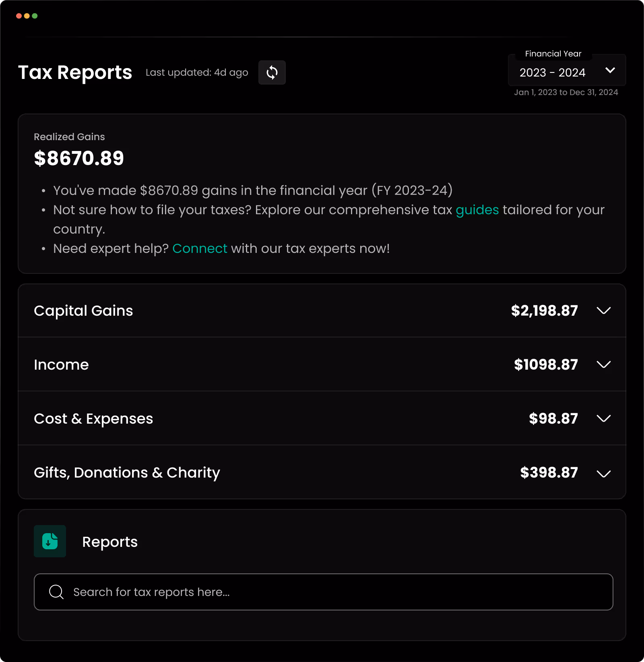The image size is (644, 662).
Task: Click the tax reports search field
Action: 322,592
